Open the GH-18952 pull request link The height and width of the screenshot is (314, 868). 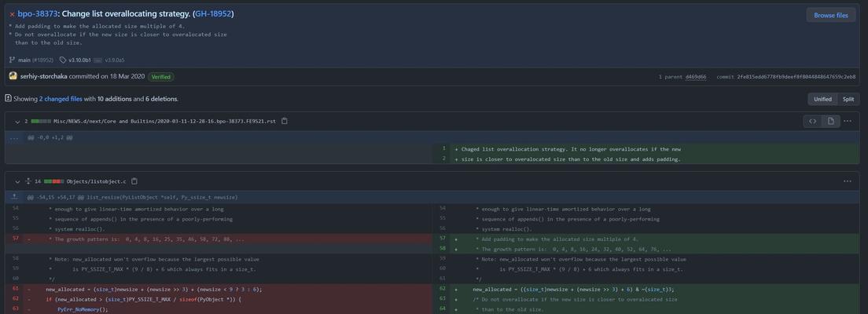(x=212, y=14)
